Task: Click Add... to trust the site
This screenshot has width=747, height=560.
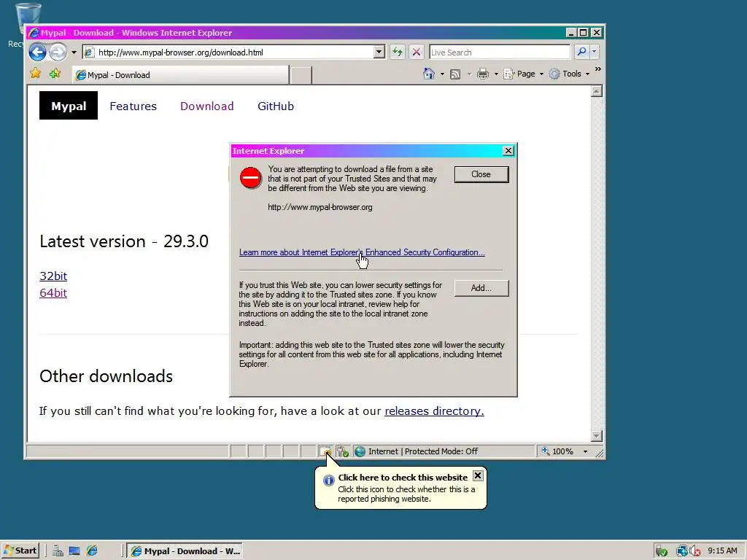Action: tap(481, 288)
